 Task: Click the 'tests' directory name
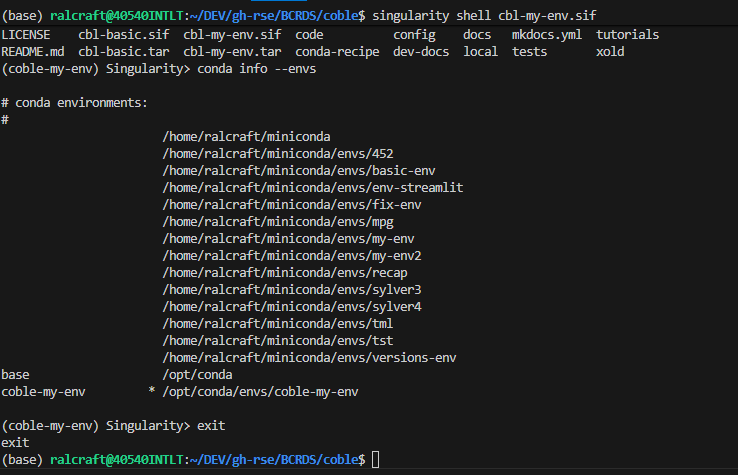(x=529, y=52)
